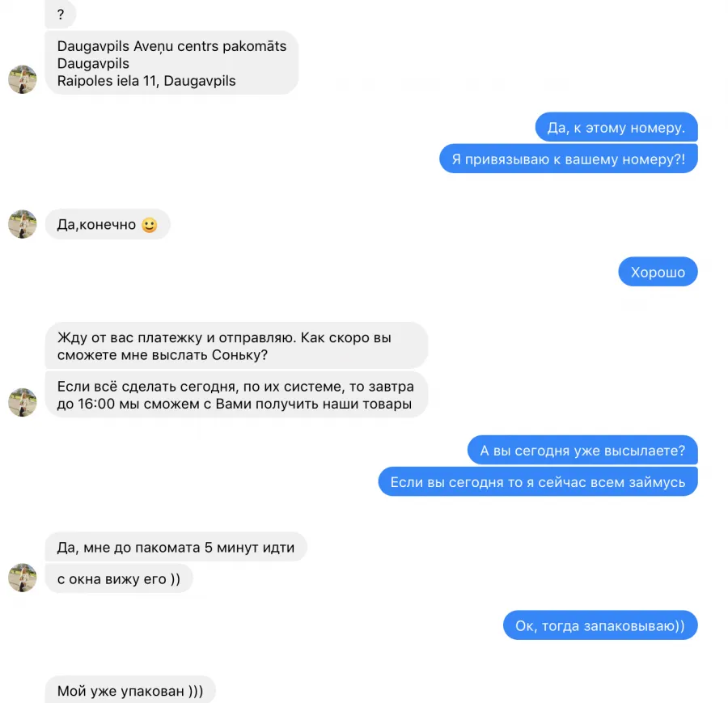The height and width of the screenshot is (703, 728).
Task: Click avatar next to 'с окна вижу его' message
Action: pyautogui.click(x=23, y=578)
